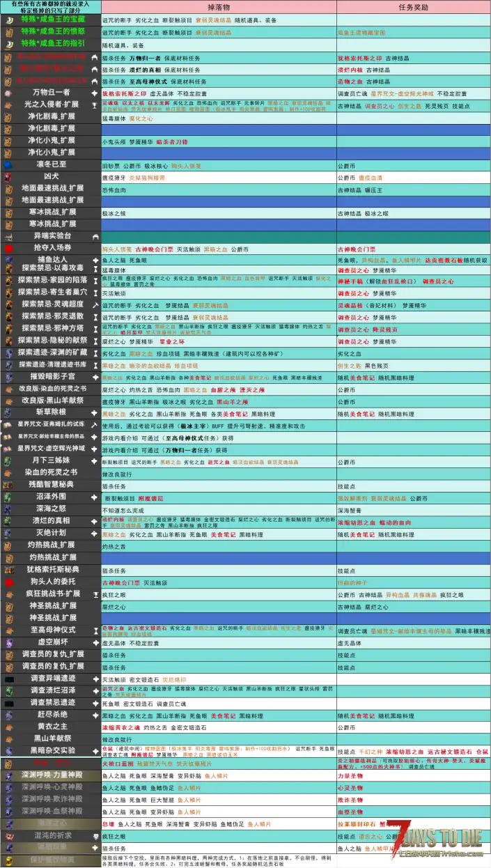Viewport: 491px width, 868px height.
Task: Click the arrow marker right of 探索禁忌-灵魂超度
Action: 94,304
